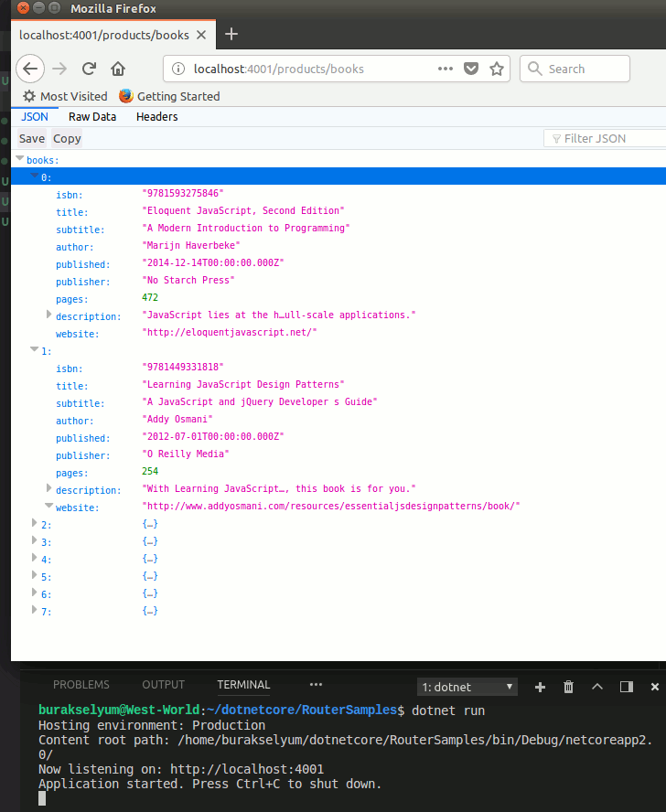Click the Save button in JSON viewer
The image size is (666, 812).
coord(32,139)
